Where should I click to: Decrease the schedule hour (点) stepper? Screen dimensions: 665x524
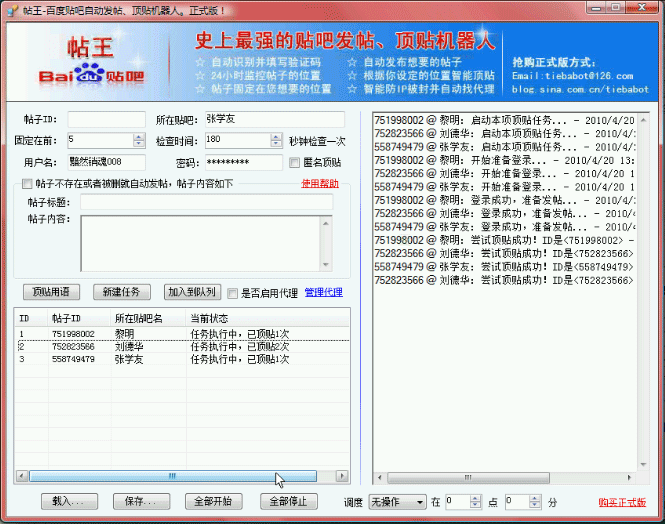pos(475,505)
